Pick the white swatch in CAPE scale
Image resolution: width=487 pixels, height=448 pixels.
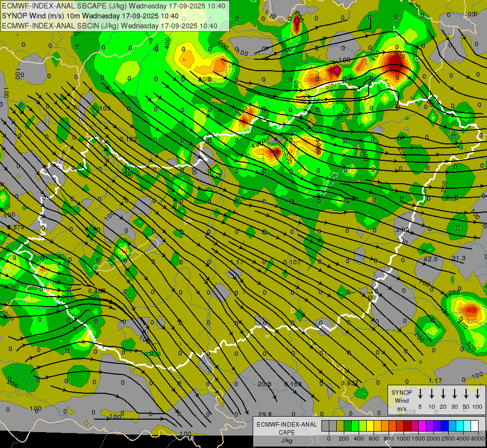(474, 426)
